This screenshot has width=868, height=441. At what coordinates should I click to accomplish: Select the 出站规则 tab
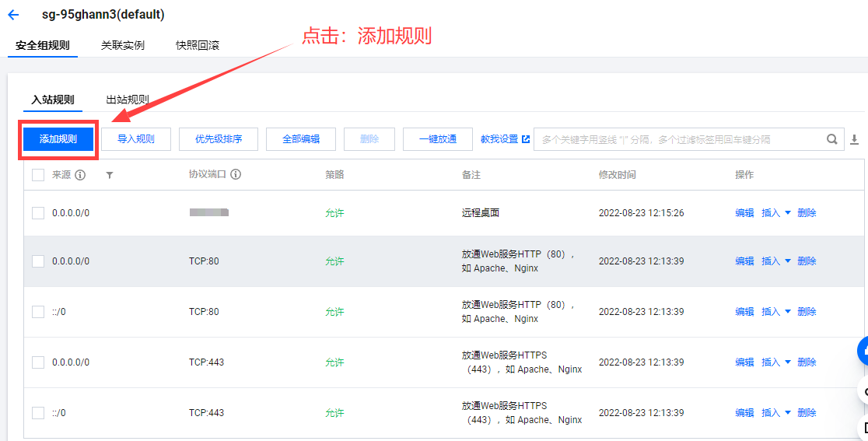click(x=128, y=100)
